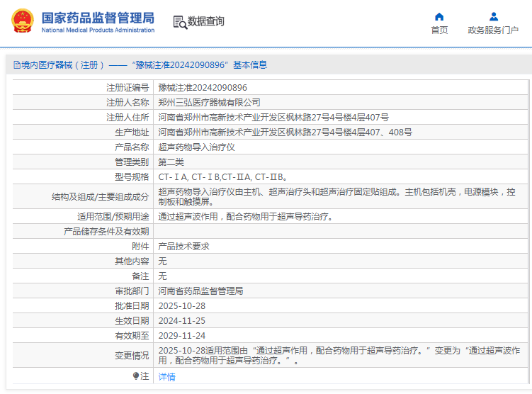
Task: Click the 其他内容 label
Action: 132,261
